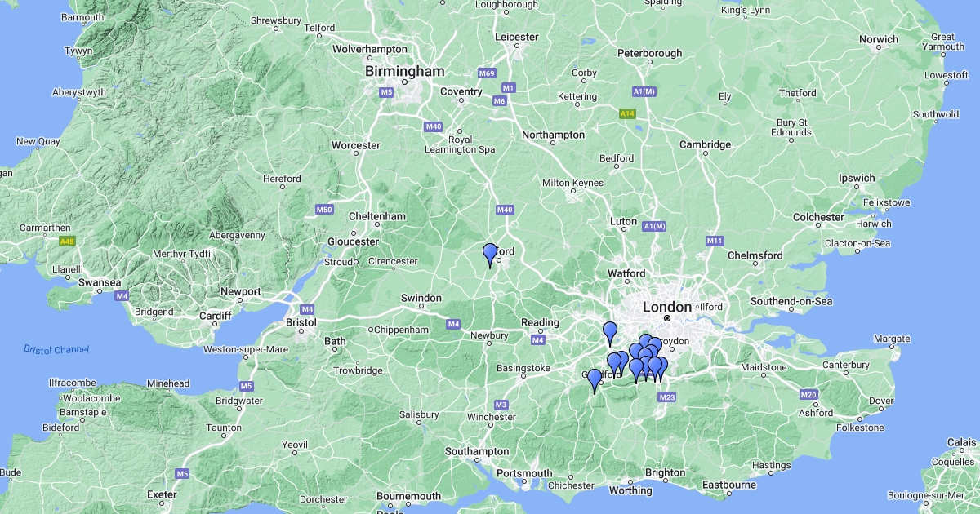Click the Cardiff city label

216,316
